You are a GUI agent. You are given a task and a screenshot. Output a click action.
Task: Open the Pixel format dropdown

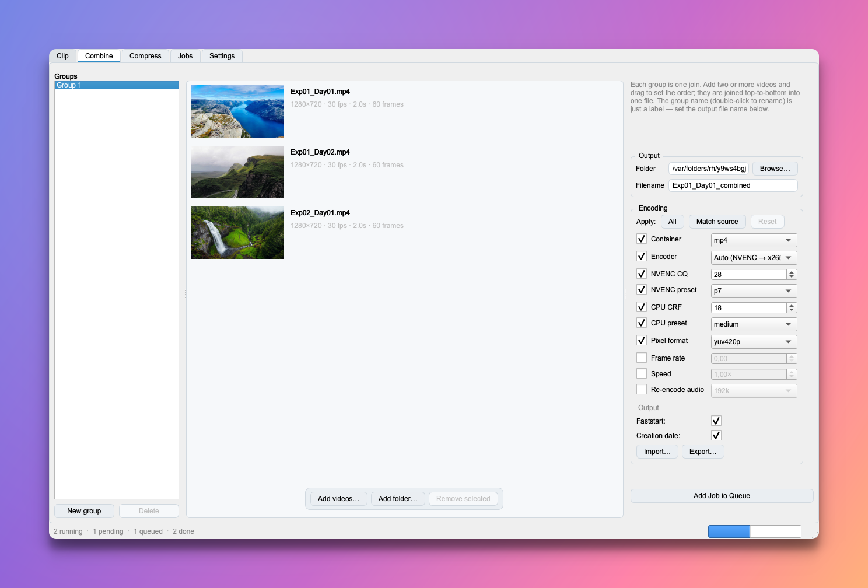(754, 342)
